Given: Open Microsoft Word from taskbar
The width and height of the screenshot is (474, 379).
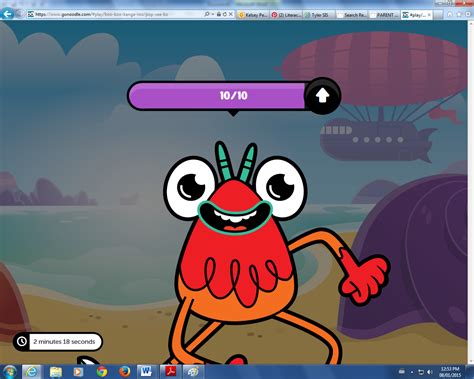Looking at the screenshot, I should point(146,371).
